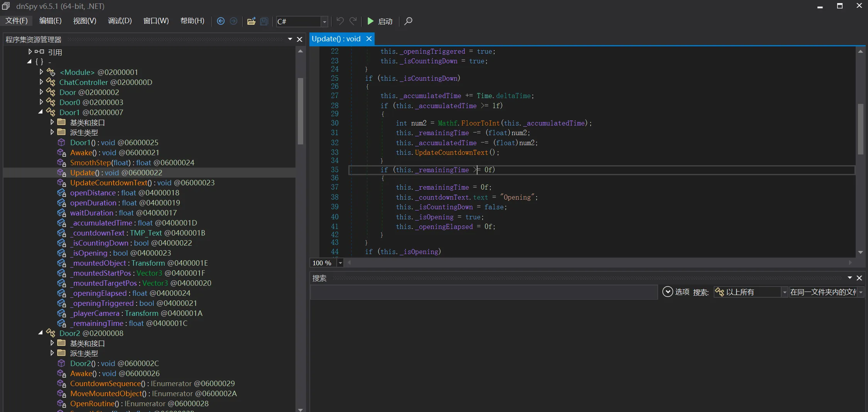This screenshot has height=412, width=868.
Task: Toggle the search options circular button
Action: [x=667, y=292]
